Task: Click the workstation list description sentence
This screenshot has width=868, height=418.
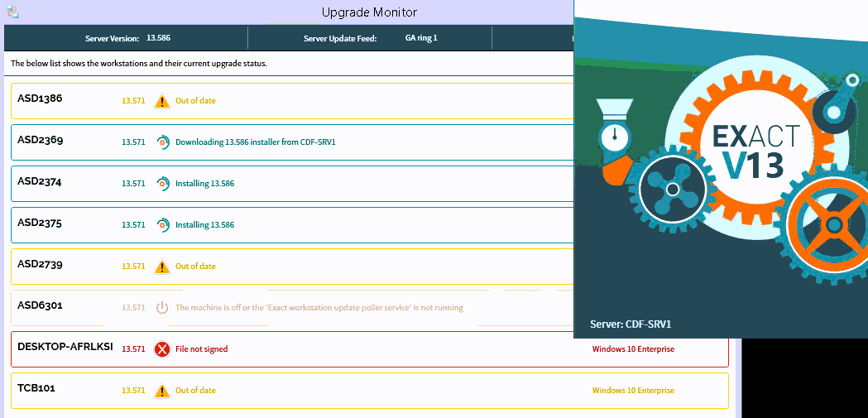Action: 139,64
